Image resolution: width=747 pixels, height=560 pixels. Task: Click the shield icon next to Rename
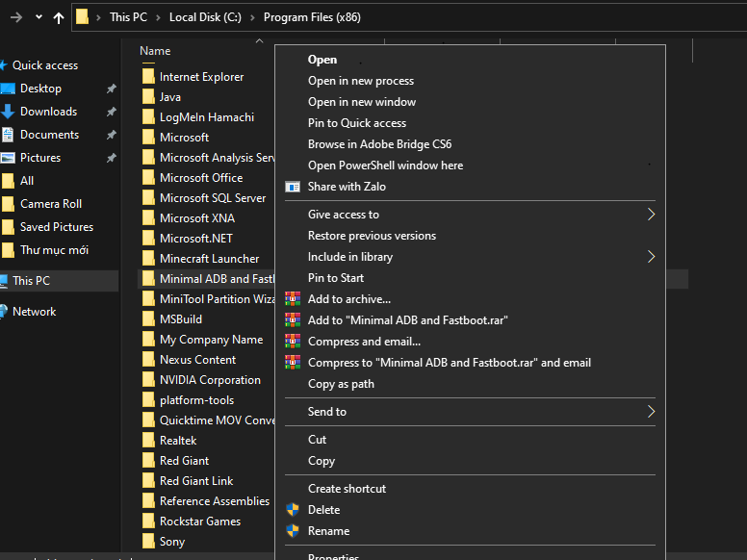[293, 531]
